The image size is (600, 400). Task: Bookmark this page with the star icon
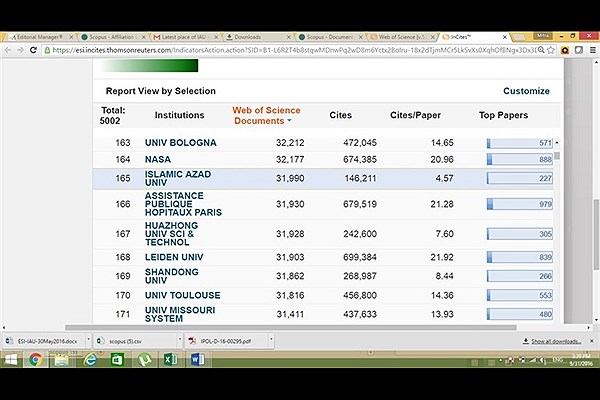pos(551,50)
